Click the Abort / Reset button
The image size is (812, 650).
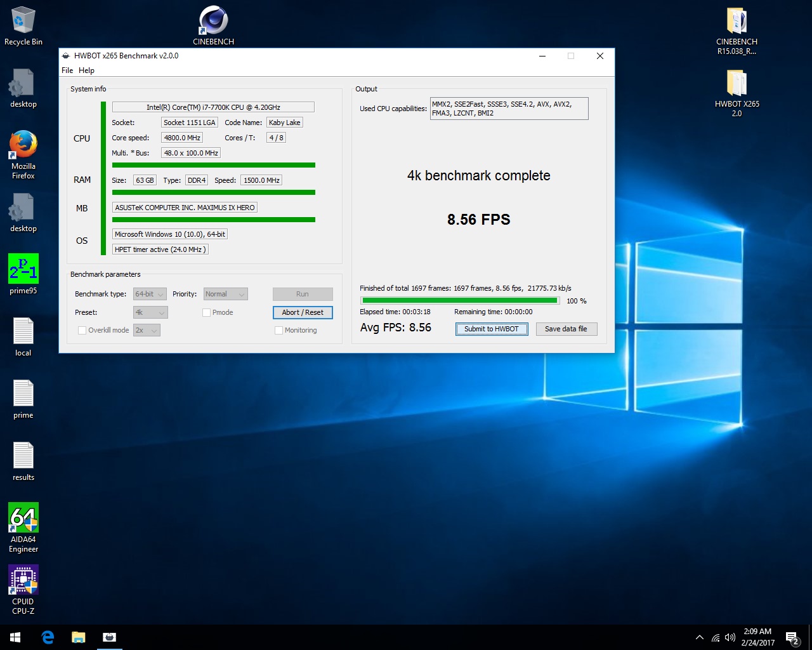point(303,312)
